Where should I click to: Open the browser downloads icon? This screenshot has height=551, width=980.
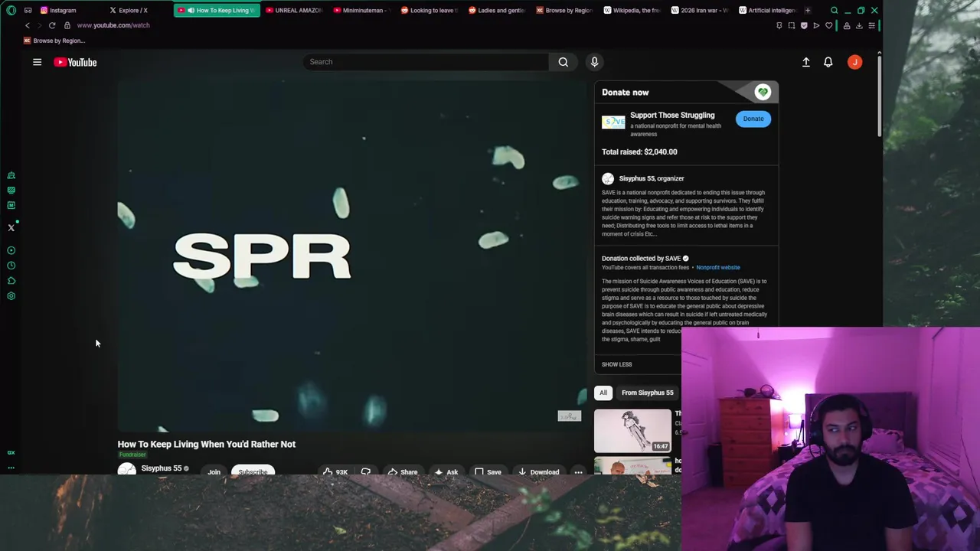click(859, 25)
